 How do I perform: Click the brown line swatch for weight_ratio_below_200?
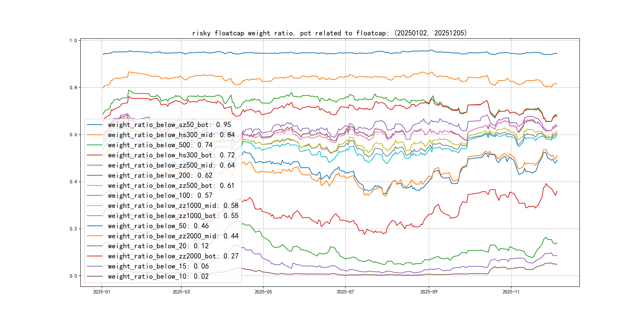pos(94,176)
